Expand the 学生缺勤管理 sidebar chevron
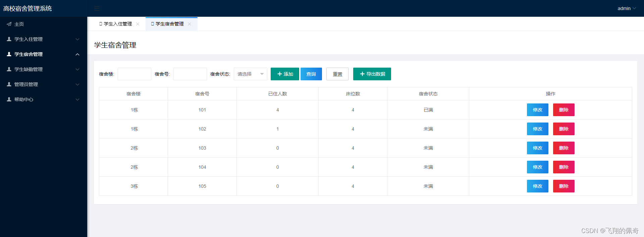This screenshot has height=237, width=644. pos(77,69)
